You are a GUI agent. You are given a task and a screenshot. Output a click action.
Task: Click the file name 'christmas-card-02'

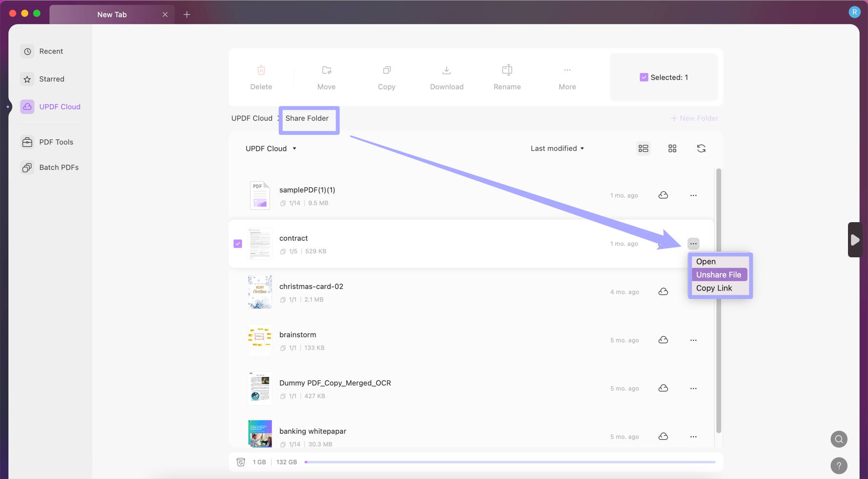click(x=311, y=287)
